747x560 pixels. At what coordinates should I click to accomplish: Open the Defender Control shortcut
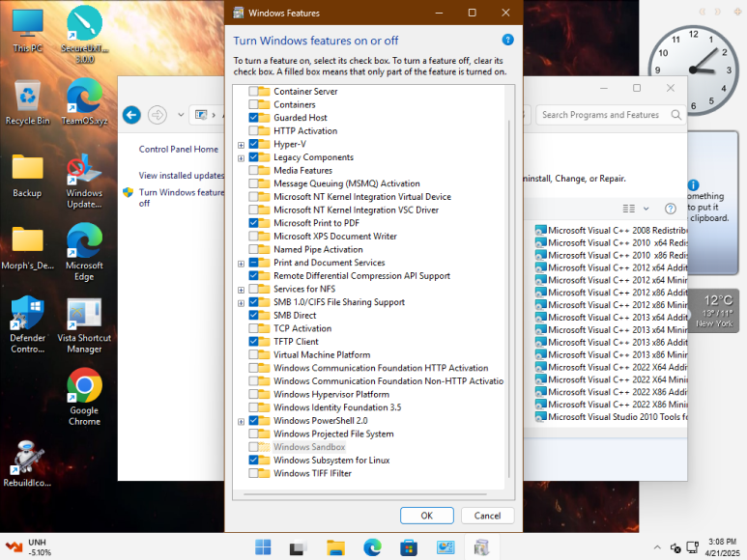28,324
